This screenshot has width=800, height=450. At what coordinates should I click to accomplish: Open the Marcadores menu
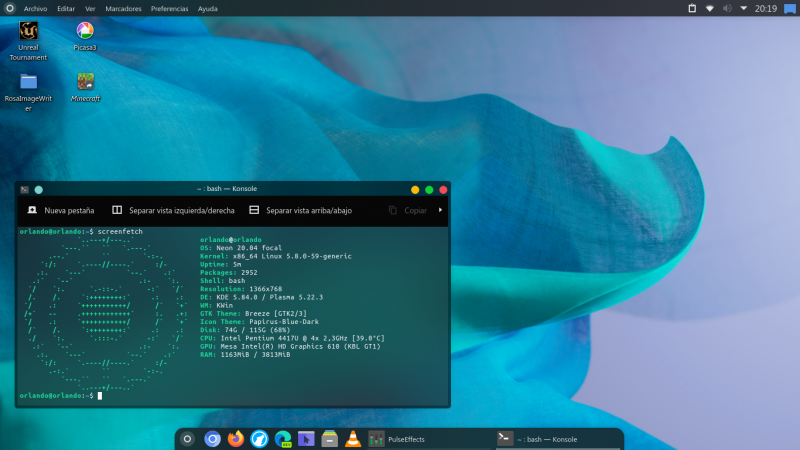[x=123, y=8]
